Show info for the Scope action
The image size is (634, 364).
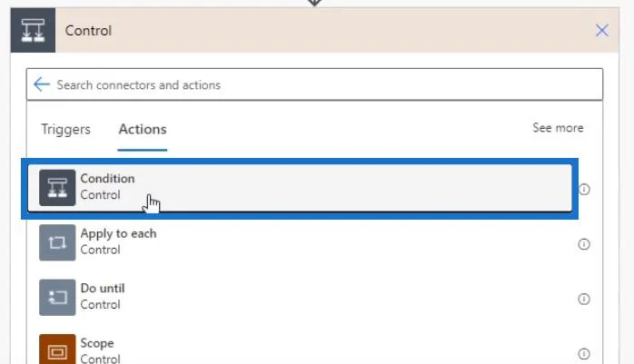(584, 354)
